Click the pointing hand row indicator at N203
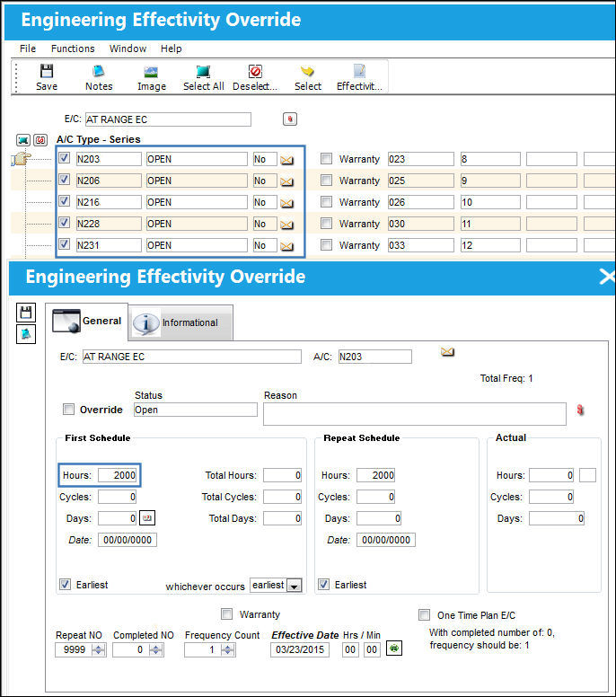The height and width of the screenshot is (697, 616). coord(21,158)
